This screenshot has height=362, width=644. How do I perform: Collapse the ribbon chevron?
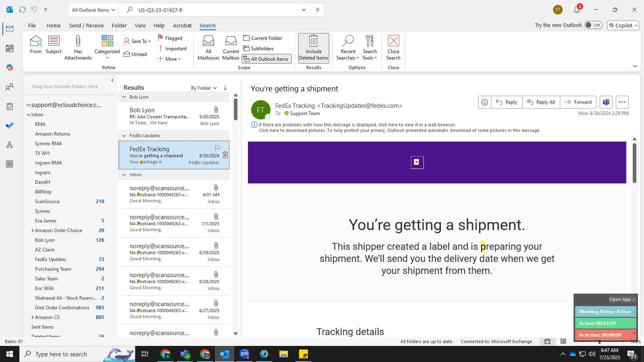pos(635,66)
